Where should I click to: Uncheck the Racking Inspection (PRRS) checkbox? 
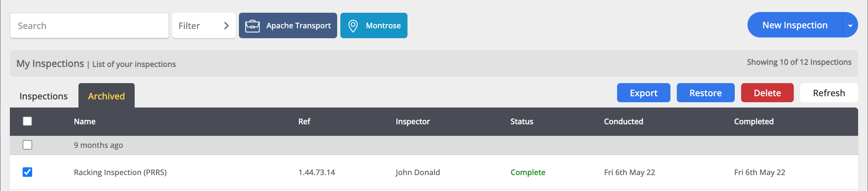coord(27,172)
